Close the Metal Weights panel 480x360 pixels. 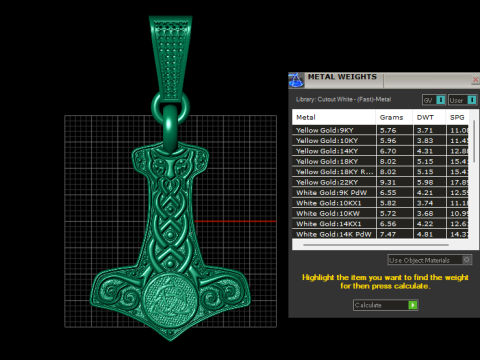click(475, 80)
